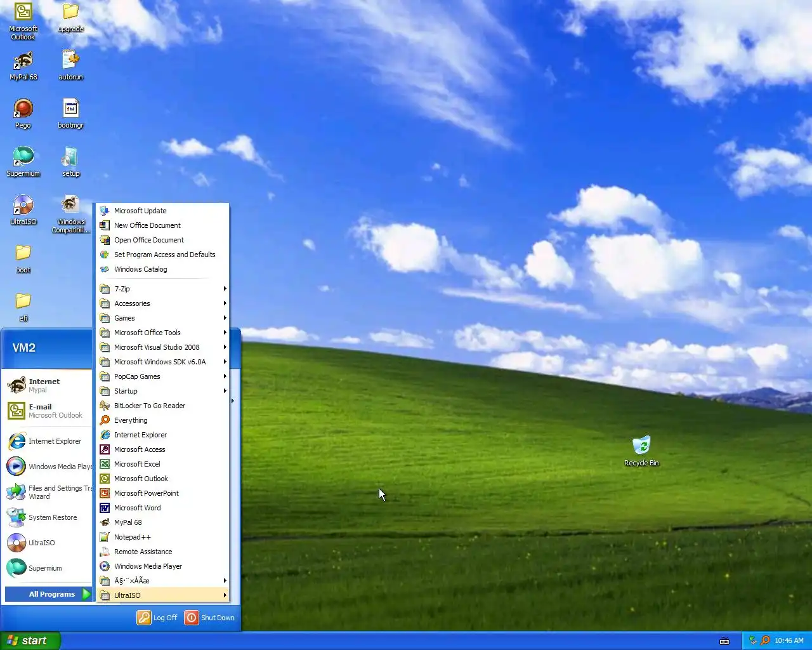
Task: Expand the UltraISO program folder
Action: [x=162, y=595]
